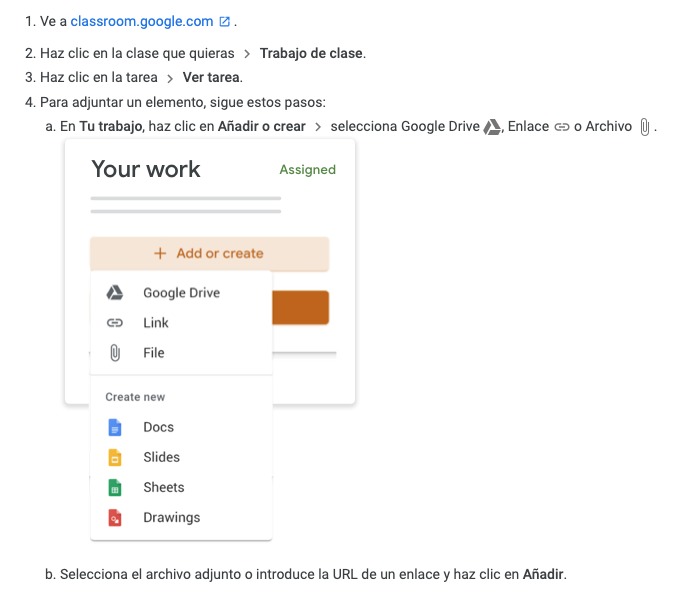The image size is (700, 595).
Task: Click the Drive icon in step a text
Action: click(492, 127)
